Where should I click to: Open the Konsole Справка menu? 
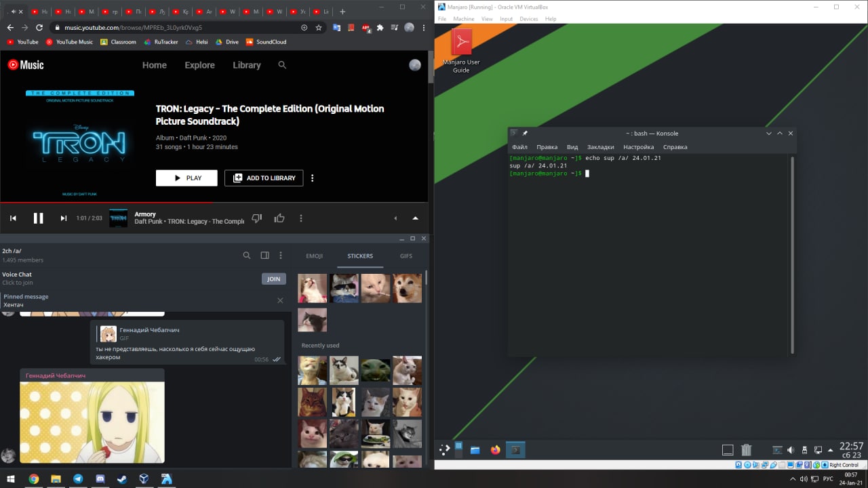click(675, 147)
